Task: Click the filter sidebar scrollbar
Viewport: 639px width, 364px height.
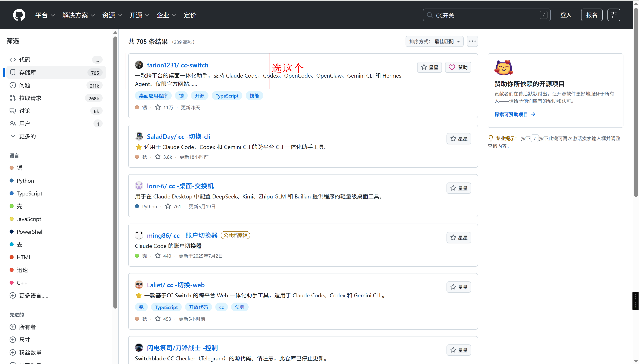Action: click(115, 173)
